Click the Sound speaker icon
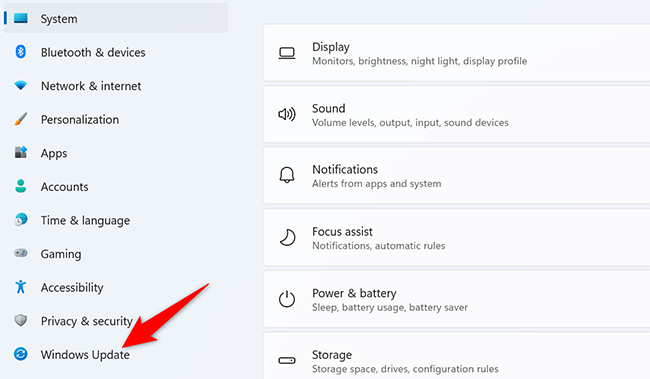650x379 pixels. [x=287, y=114]
